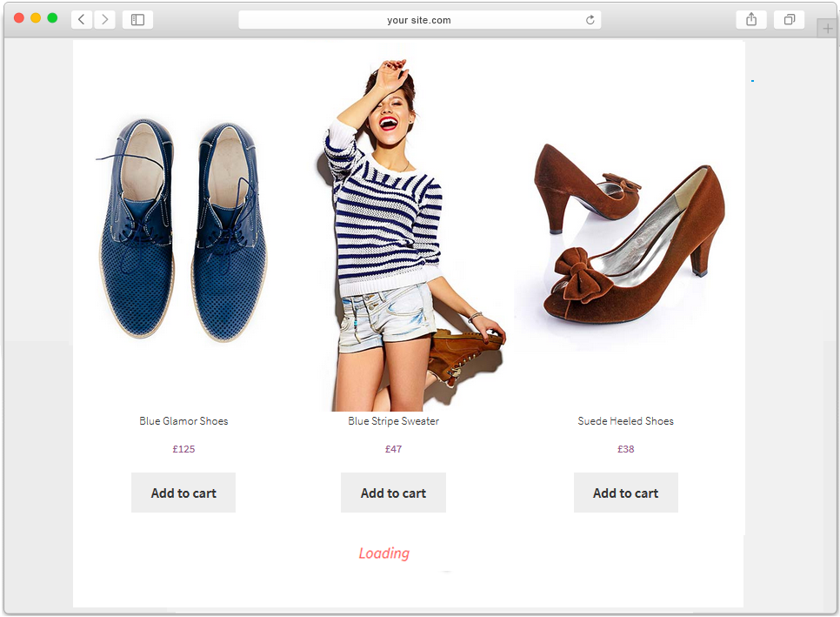Click the address bar showing your site.com
840x617 pixels.
coord(419,20)
